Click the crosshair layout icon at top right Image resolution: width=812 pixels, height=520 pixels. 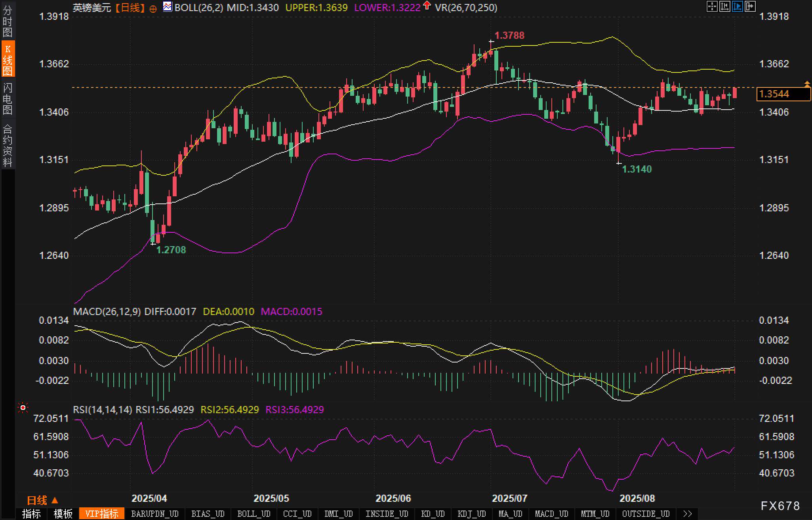click(x=712, y=6)
